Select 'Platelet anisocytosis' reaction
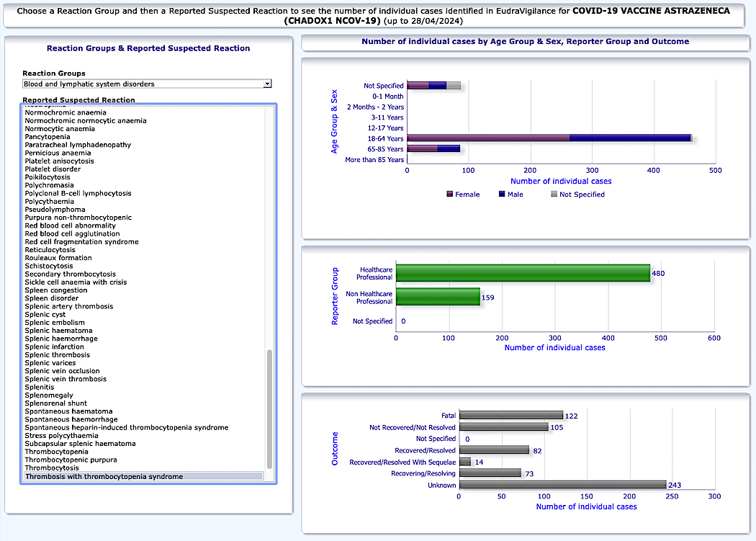Image resolution: width=756 pixels, height=541 pixels. coord(59,161)
